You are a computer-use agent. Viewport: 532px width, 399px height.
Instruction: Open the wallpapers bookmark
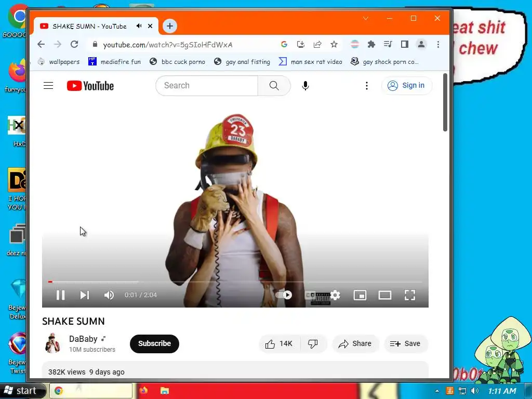click(x=58, y=62)
